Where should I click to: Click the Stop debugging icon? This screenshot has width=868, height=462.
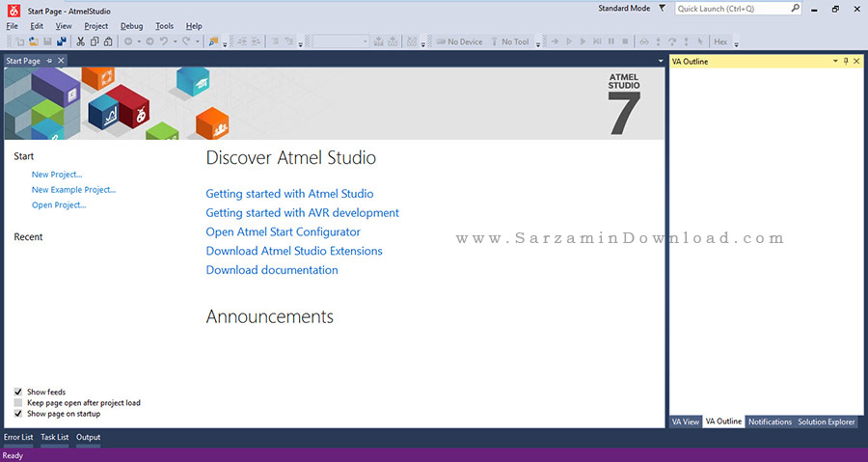[625, 41]
